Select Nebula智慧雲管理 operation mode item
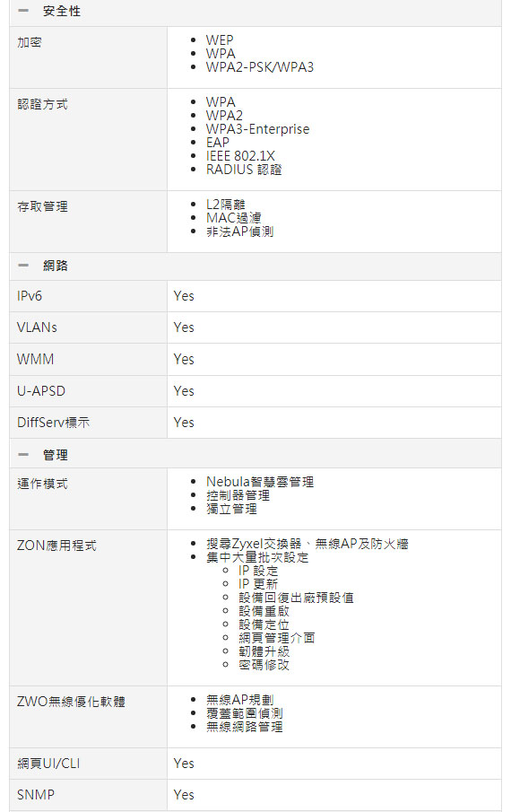The height and width of the screenshot is (812, 511). [x=260, y=482]
